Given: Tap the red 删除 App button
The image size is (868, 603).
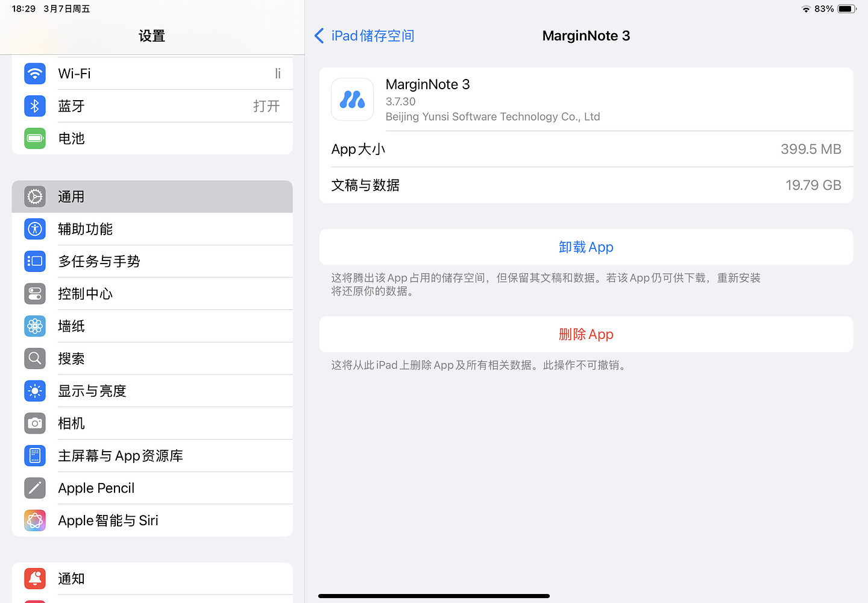Looking at the screenshot, I should point(586,334).
